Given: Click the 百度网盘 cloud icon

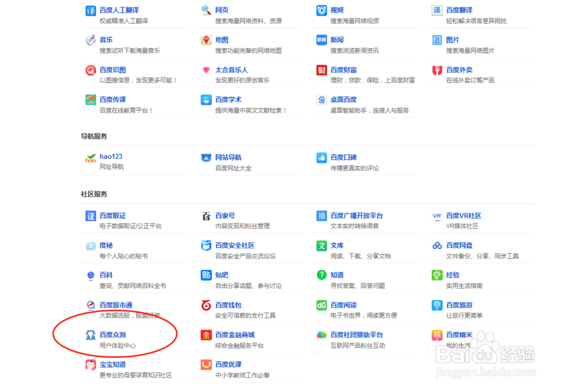Looking at the screenshot, I should 437,246.
